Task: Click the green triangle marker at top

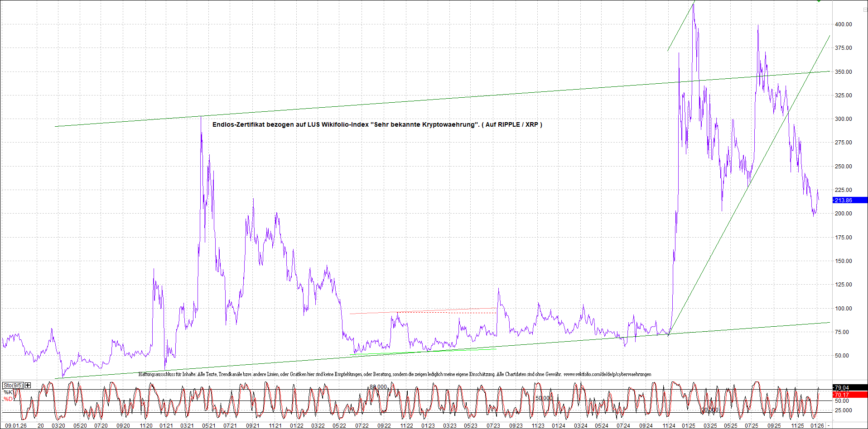Action: coord(819,1)
